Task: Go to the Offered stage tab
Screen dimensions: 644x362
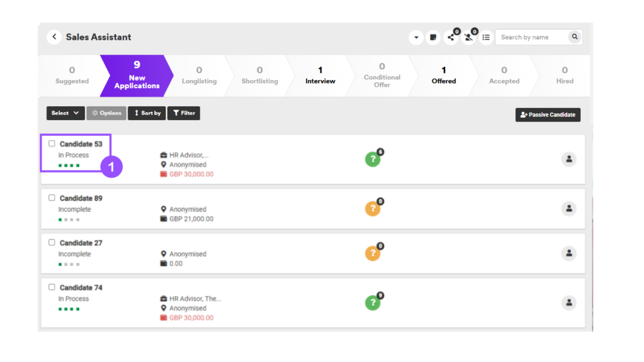Action: tap(444, 76)
